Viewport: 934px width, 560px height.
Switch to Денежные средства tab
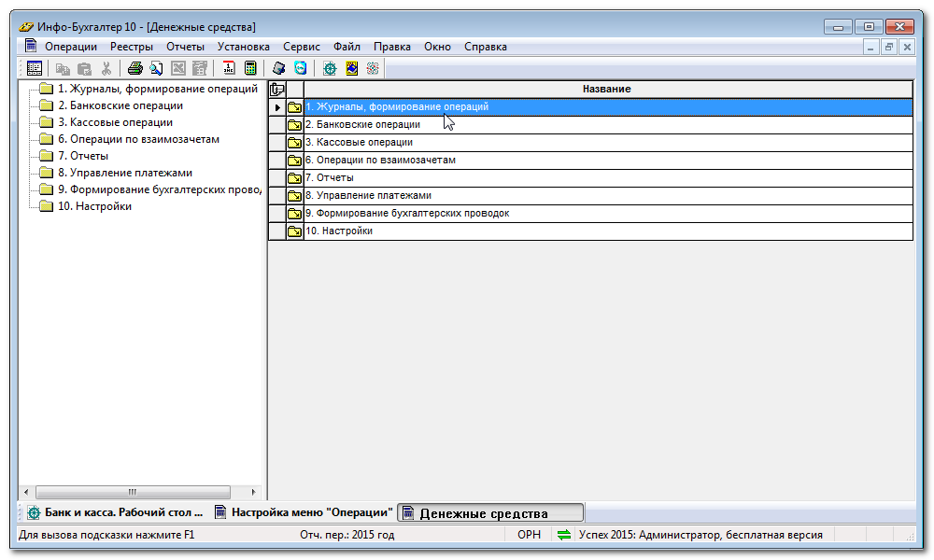[491, 513]
